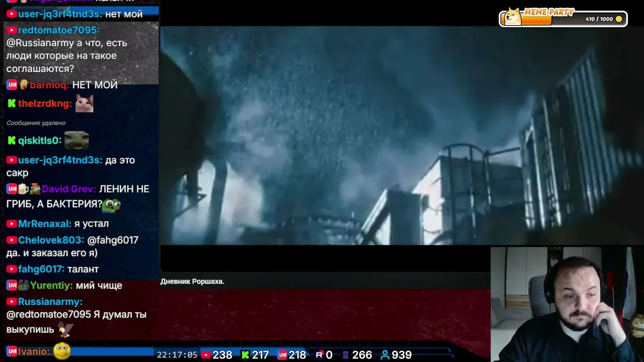Click the 'да это сакр' message text
The height and width of the screenshot is (362, 644).
(70, 166)
